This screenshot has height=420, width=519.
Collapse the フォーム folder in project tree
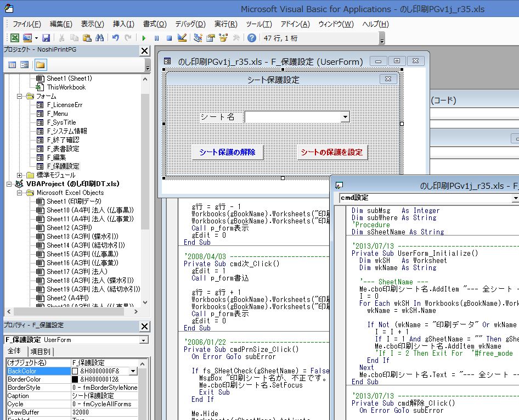20,96
